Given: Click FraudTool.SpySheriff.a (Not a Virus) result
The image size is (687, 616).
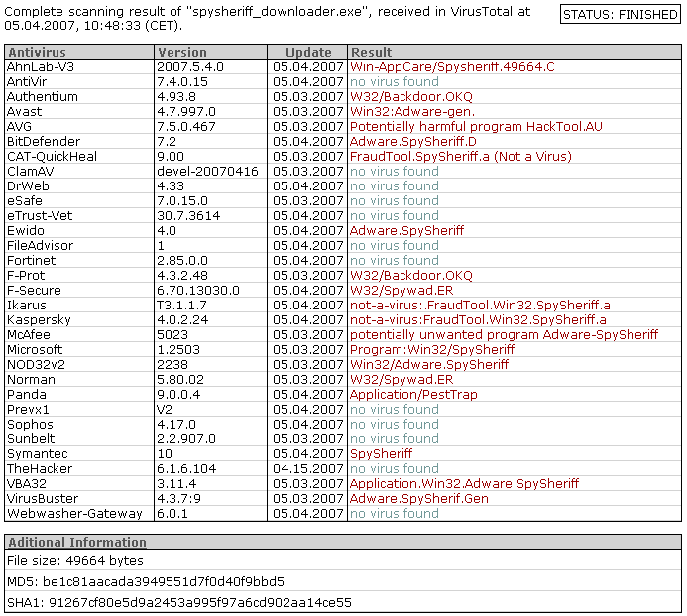Looking at the screenshot, I should click(x=461, y=157).
